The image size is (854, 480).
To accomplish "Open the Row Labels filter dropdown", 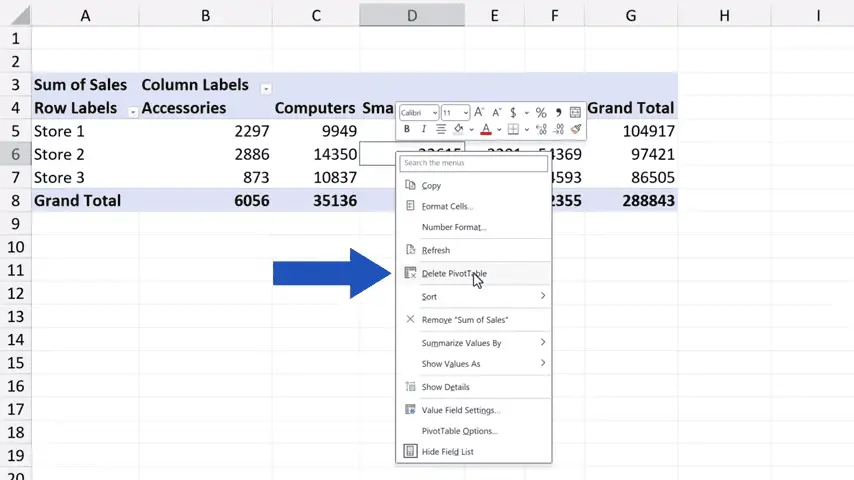I will 133,111.
